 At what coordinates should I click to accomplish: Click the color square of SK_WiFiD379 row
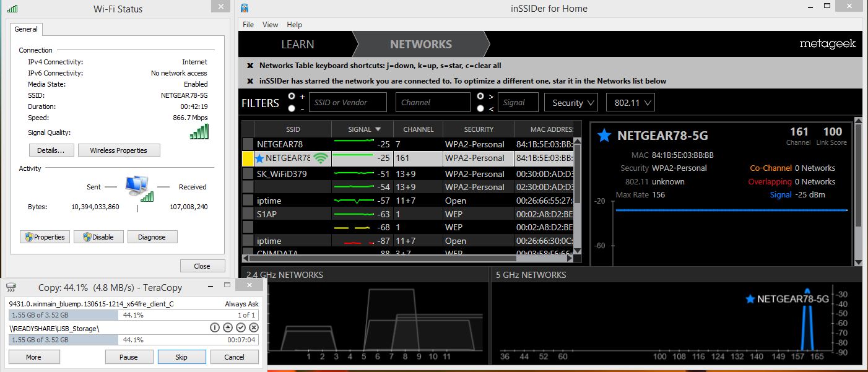point(248,174)
